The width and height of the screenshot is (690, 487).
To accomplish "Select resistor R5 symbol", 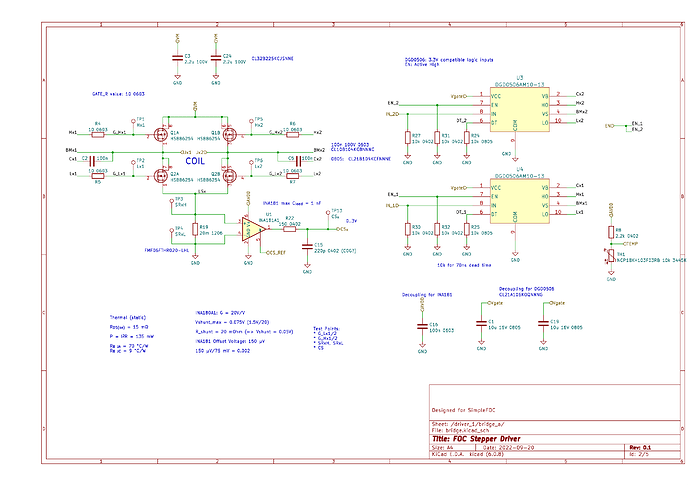I will click(x=98, y=176).
